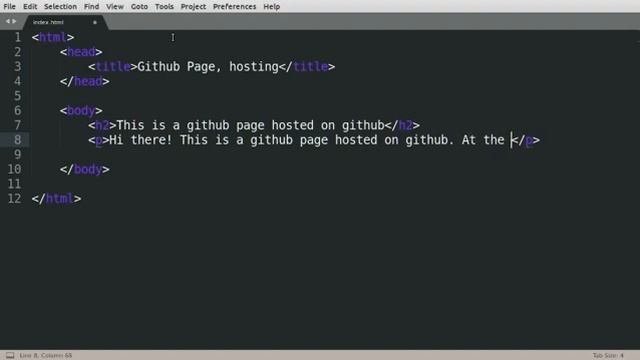Click the closing h2 tag

tap(402, 125)
